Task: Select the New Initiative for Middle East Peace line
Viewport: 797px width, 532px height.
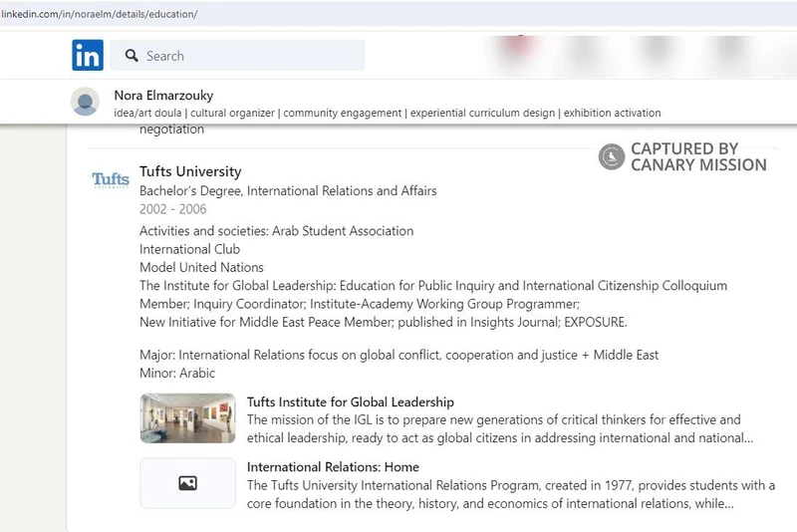Action: click(384, 322)
